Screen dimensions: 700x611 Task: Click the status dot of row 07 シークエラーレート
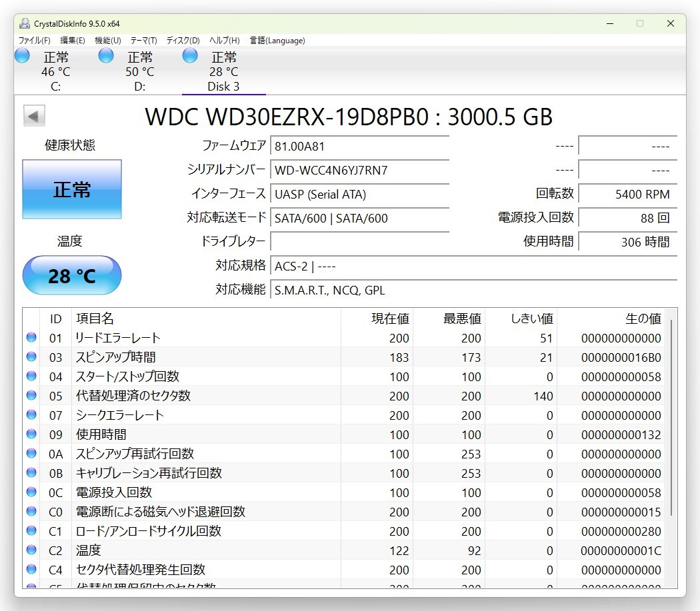[31, 414]
